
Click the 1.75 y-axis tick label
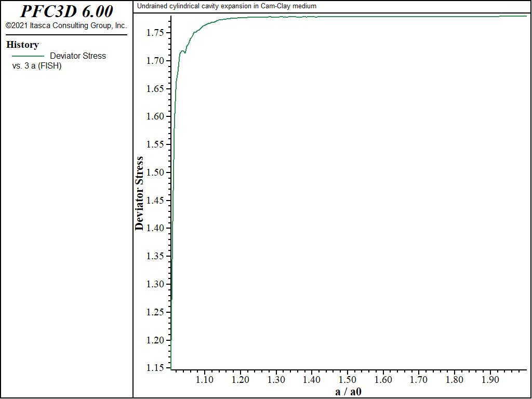[156, 33]
